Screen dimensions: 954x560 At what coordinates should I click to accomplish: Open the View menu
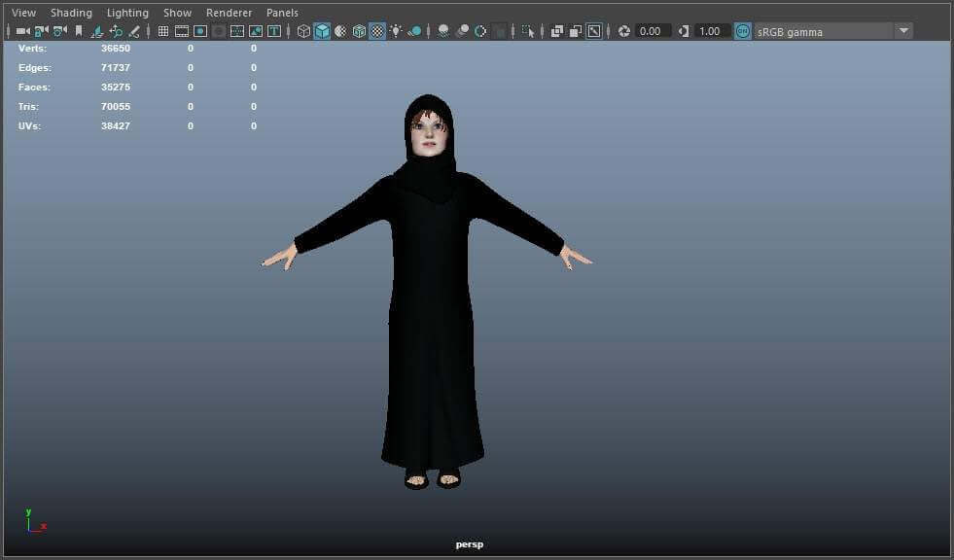[23, 13]
